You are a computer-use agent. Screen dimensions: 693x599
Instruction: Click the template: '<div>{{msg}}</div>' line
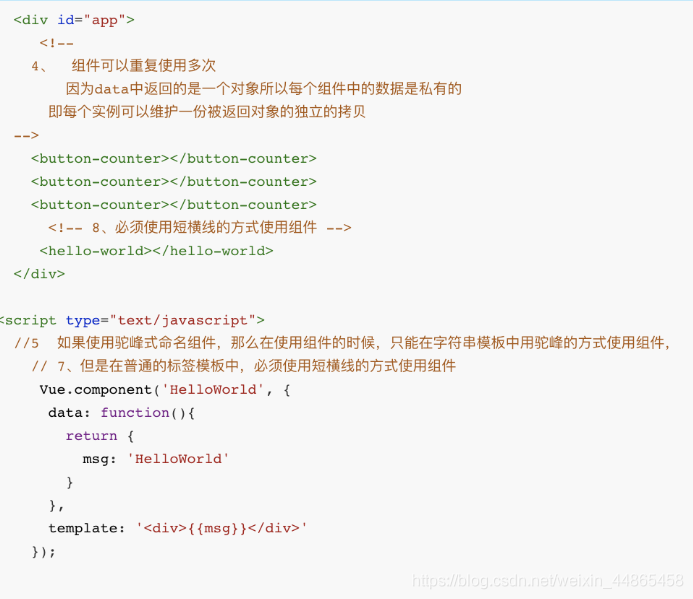point(178,528)
